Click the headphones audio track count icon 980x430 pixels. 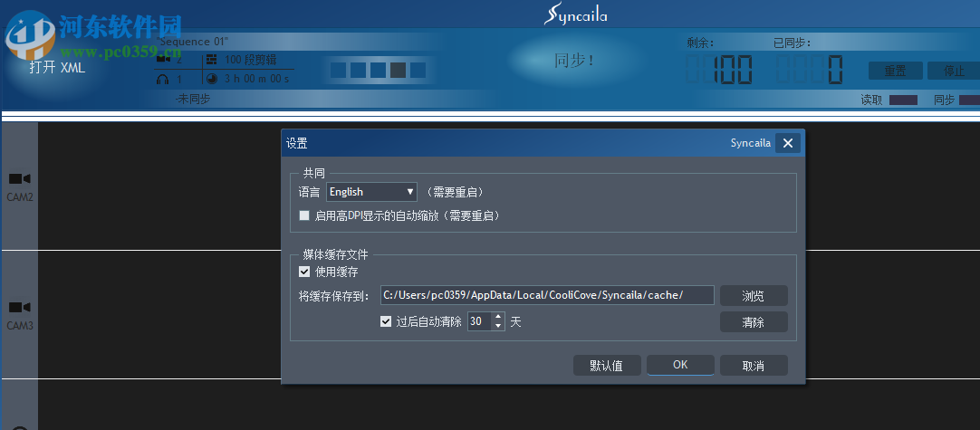pos(163,80)
